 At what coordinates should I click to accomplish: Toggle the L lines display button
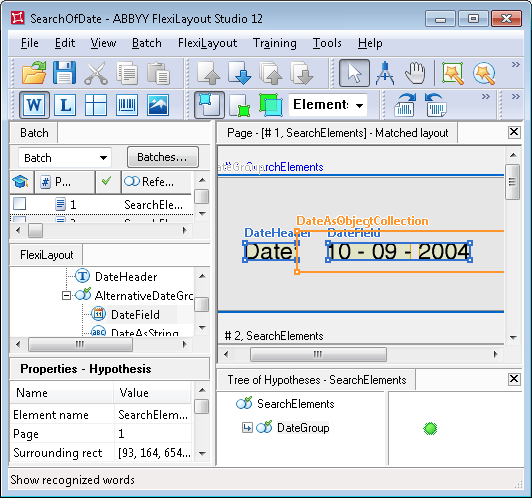pos(65,104)
